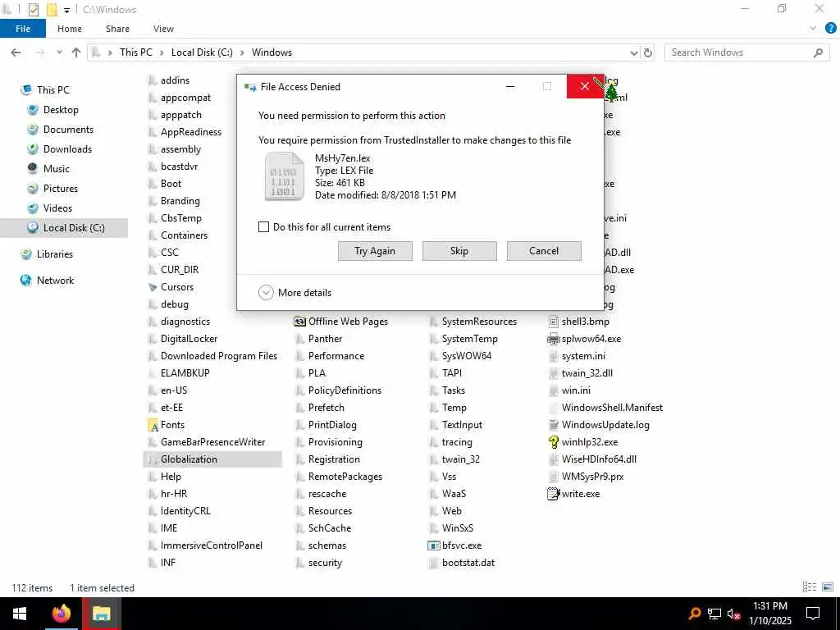Click the Fonts folder icon

coord(153,426)
